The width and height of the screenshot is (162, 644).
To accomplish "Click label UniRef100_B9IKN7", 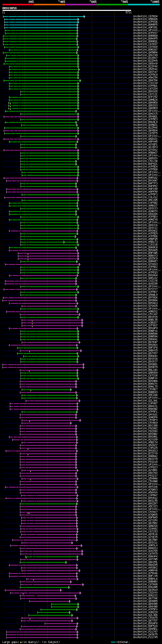I will tap(145, 181).
